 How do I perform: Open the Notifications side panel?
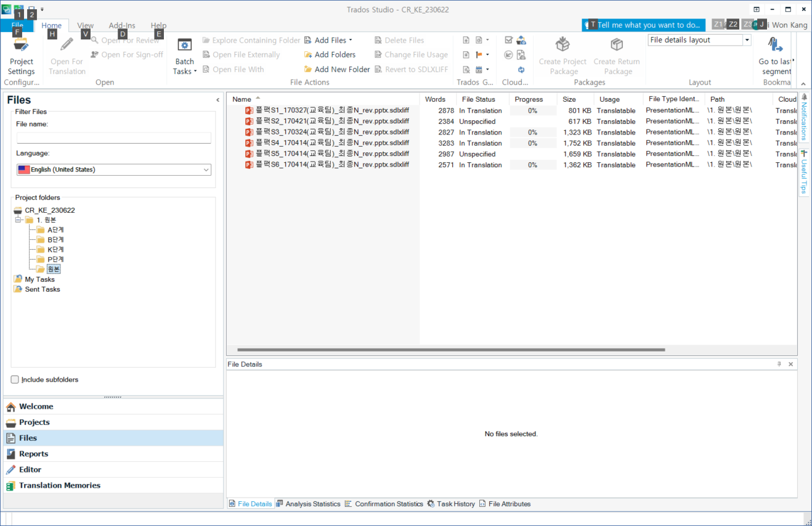coord(804,117)
